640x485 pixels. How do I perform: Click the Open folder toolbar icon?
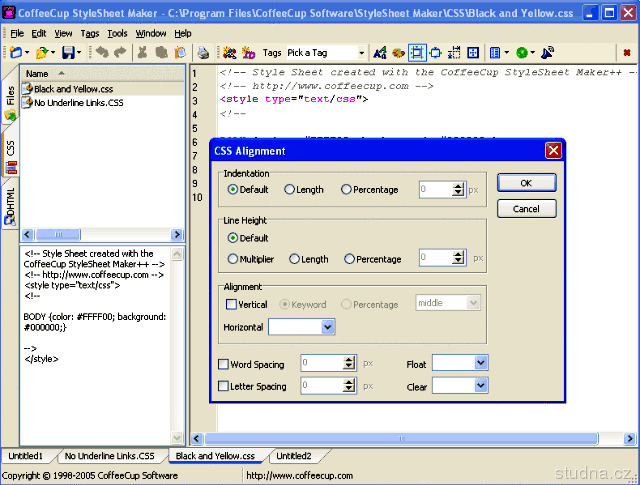(42, 52)
